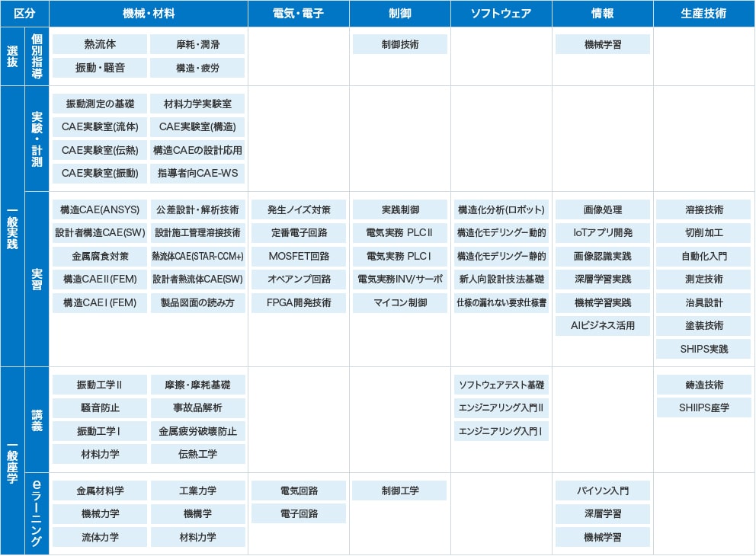Viewport: 756px width, 556px height.
Task: Open 製品図面の読み方 cell
Action: click(x=197, y=302)
